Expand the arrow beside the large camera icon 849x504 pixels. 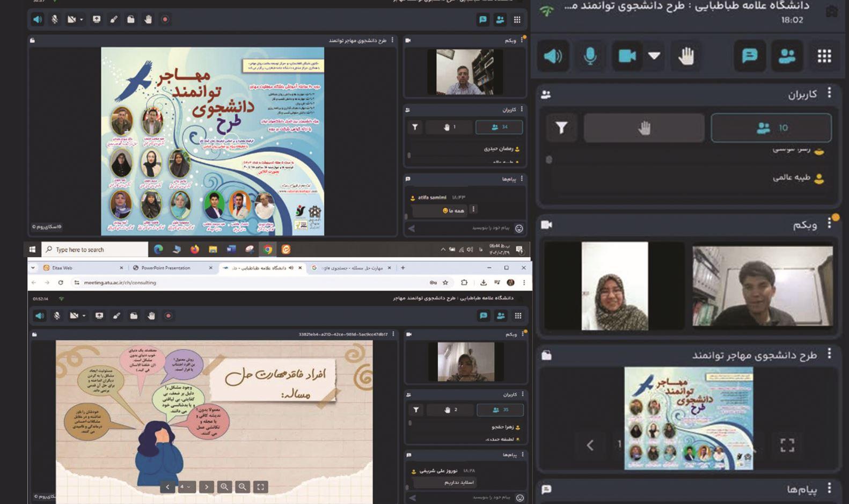(654, 56)
